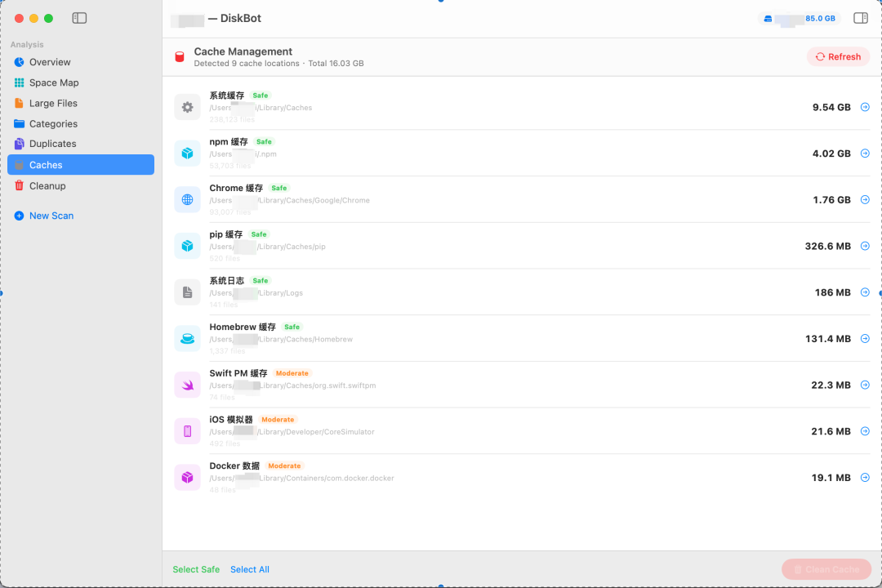This screenshot has height=588, width=882.
Task: Click the cup icon for Homebrew 缓存
Action: click(187, 339)
